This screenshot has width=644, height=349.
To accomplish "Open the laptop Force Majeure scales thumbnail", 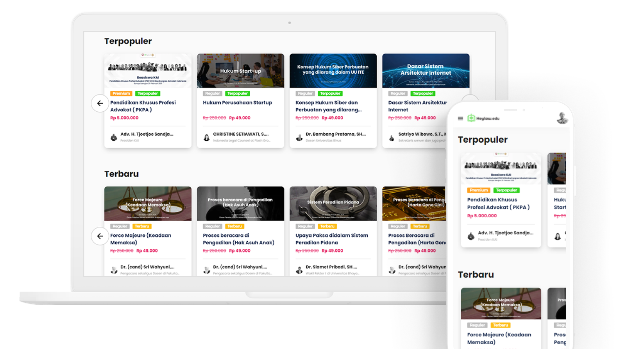I will click(x=148, y=204).
